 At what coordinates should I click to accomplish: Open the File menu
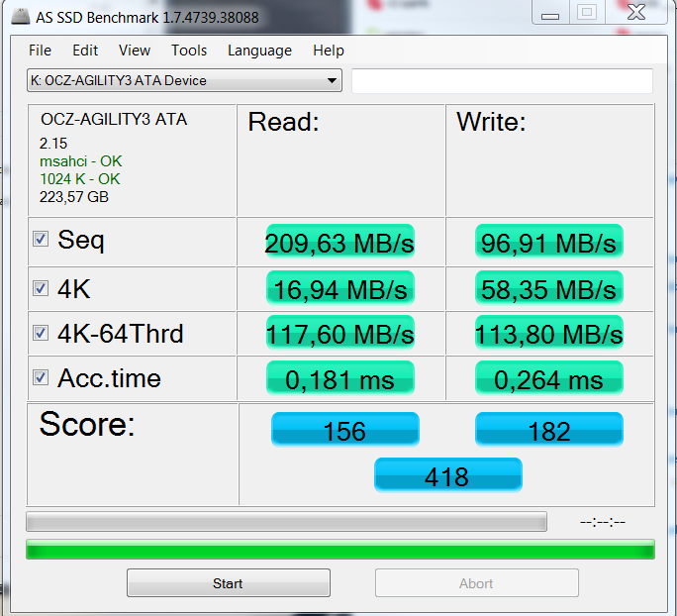pos(40,51)
